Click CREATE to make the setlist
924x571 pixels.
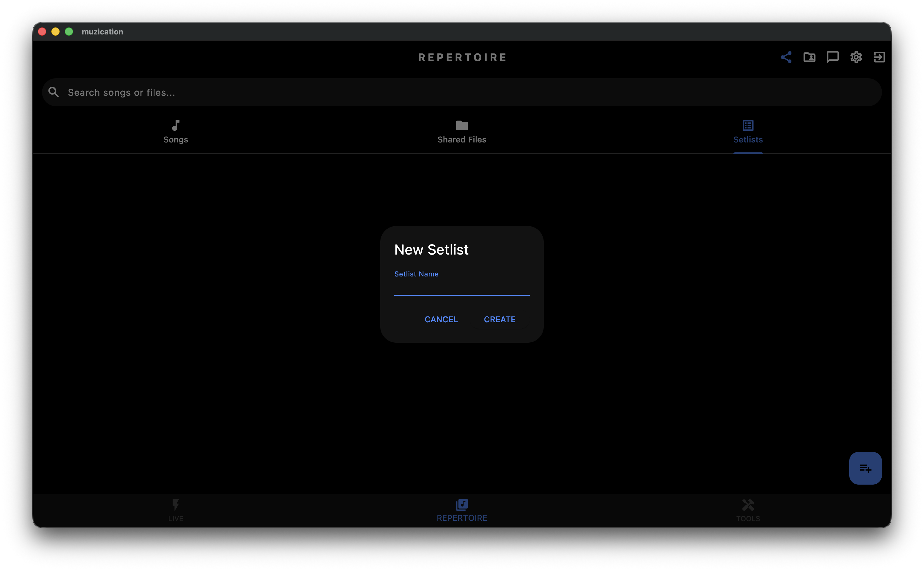tap(499, 319)
